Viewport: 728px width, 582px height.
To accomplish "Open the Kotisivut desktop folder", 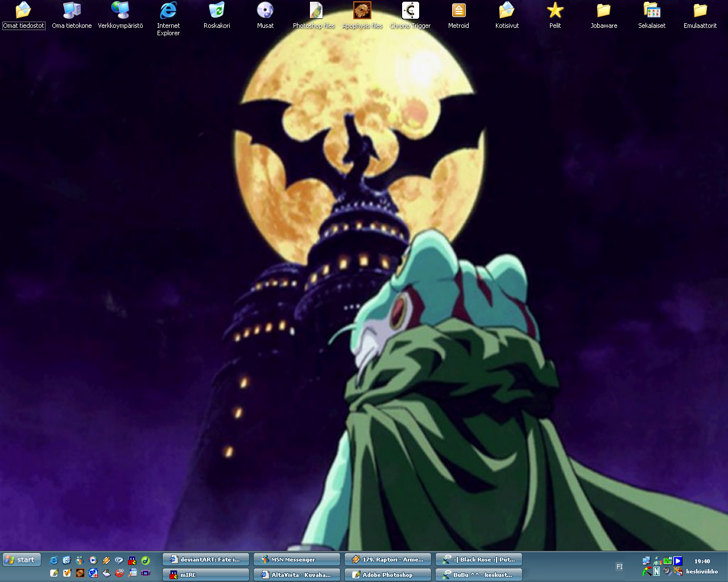I will (x=507, y=16).
